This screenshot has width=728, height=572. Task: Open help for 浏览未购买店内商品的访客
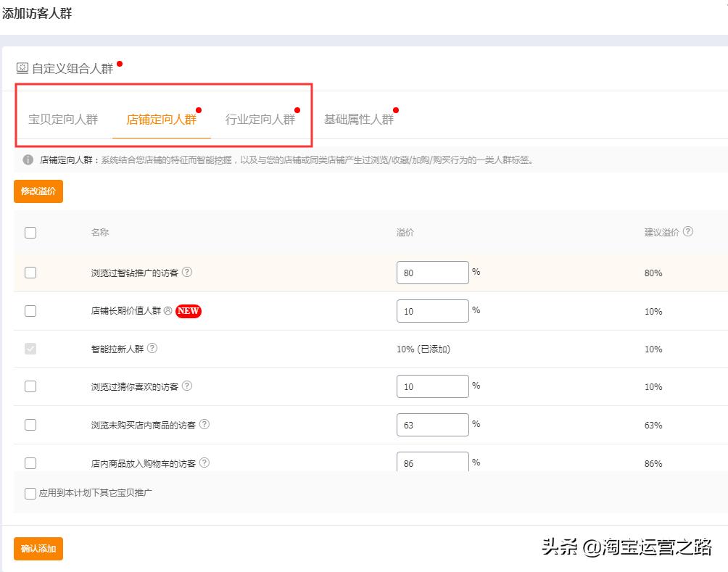tap(204, 424)
